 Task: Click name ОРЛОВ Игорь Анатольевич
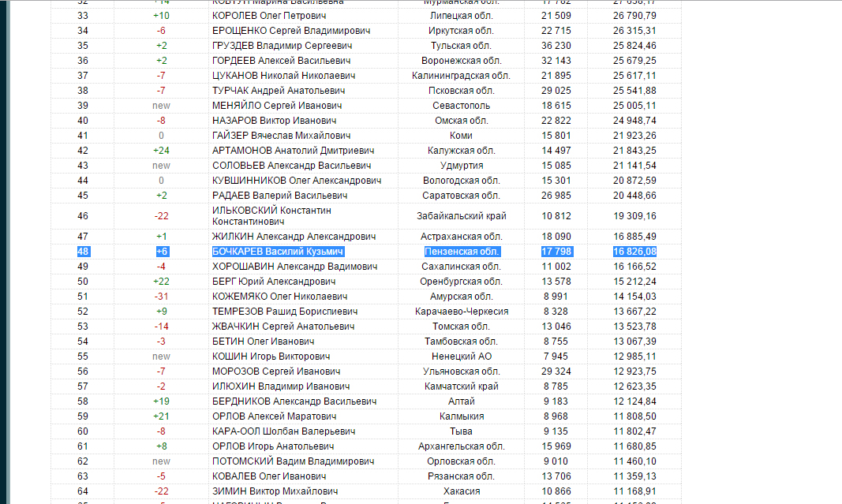point(273,447)
